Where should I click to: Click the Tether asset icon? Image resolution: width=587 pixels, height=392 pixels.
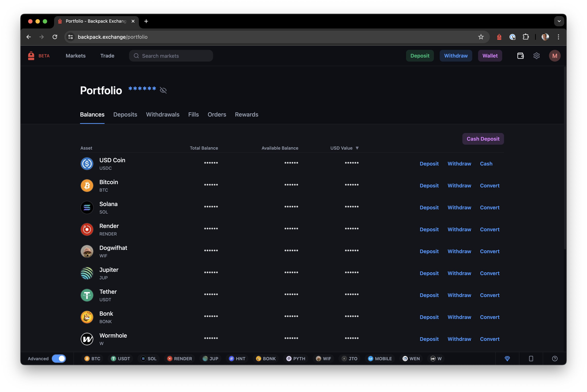[87, 295]
